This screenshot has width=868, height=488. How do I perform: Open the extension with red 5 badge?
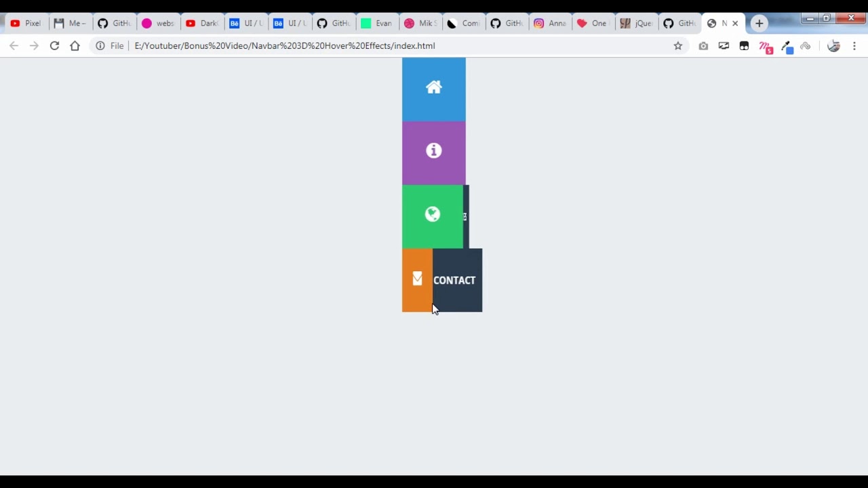pyautogui.click(x=766, y=46)
